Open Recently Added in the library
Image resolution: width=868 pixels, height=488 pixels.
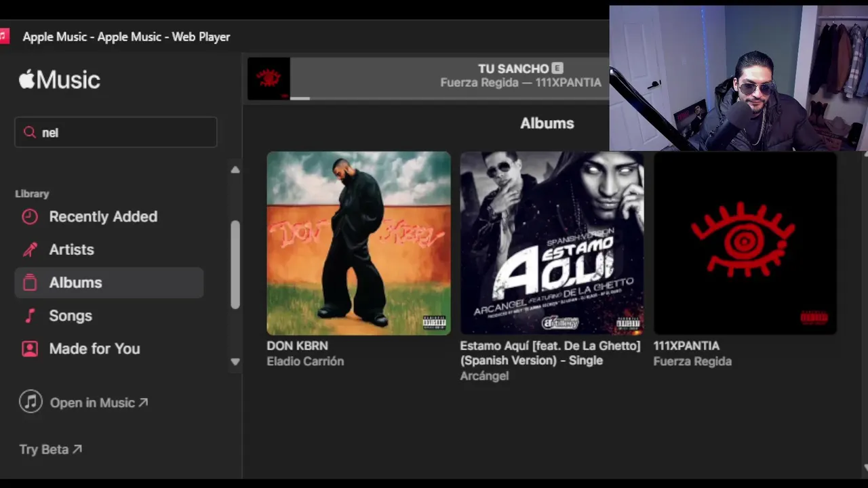[x=108, y=217]
